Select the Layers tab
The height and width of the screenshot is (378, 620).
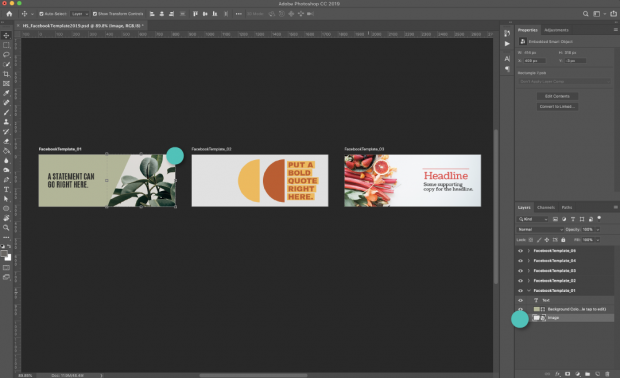(x=524, y=207)
